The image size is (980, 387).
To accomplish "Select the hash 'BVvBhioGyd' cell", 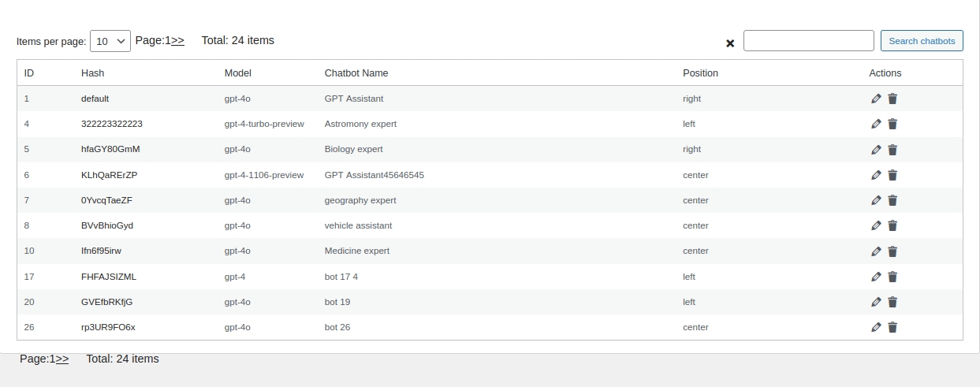I will tap(107, 225).
